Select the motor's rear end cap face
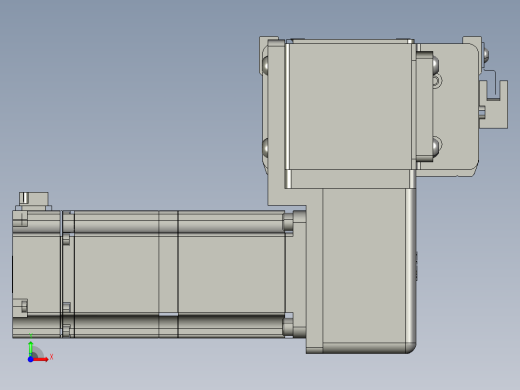The image size is (520, 390). click(37, 274)
